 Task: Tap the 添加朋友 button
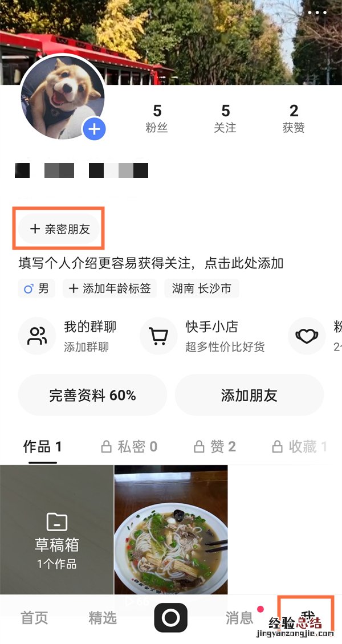(249, 395)
